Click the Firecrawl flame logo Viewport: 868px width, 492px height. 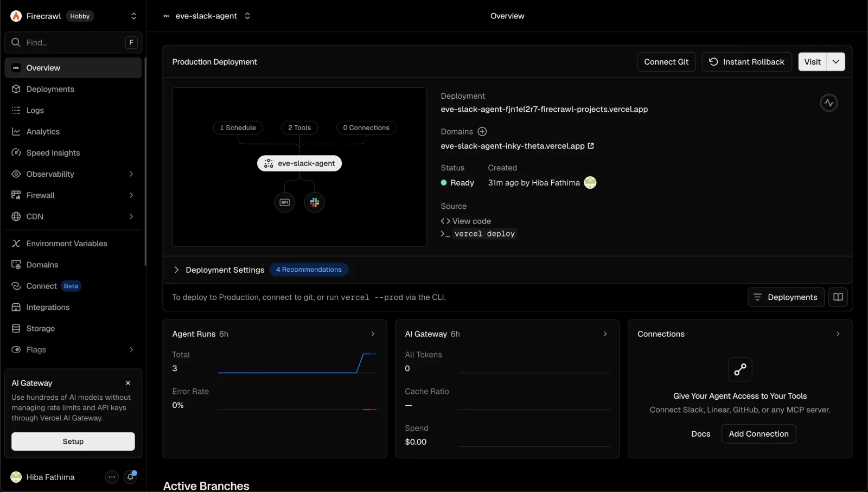16,16
